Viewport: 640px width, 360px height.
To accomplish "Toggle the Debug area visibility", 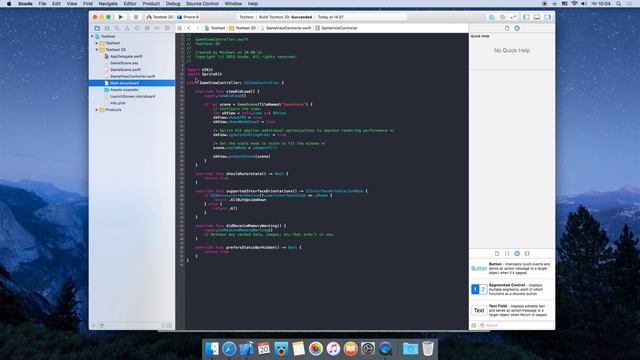I will (x=537, y=17).
